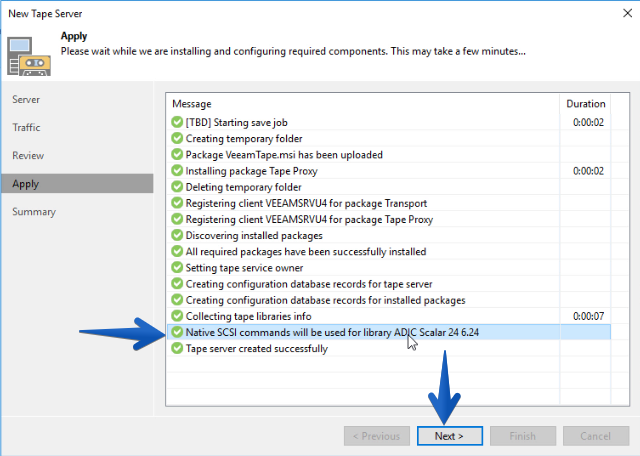Click success icon for Collecting tape libraries info
This screenshot has height=456, width=640.
tap(177, 316)
